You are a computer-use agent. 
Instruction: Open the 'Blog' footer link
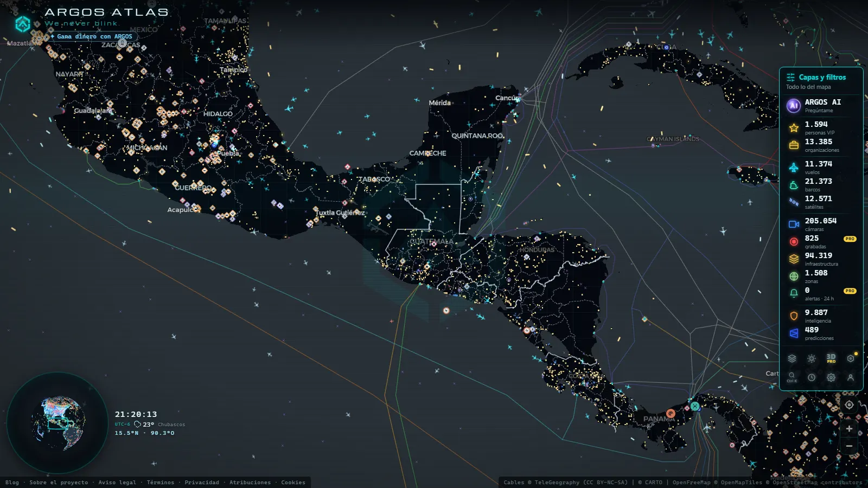tap(12, 482)
